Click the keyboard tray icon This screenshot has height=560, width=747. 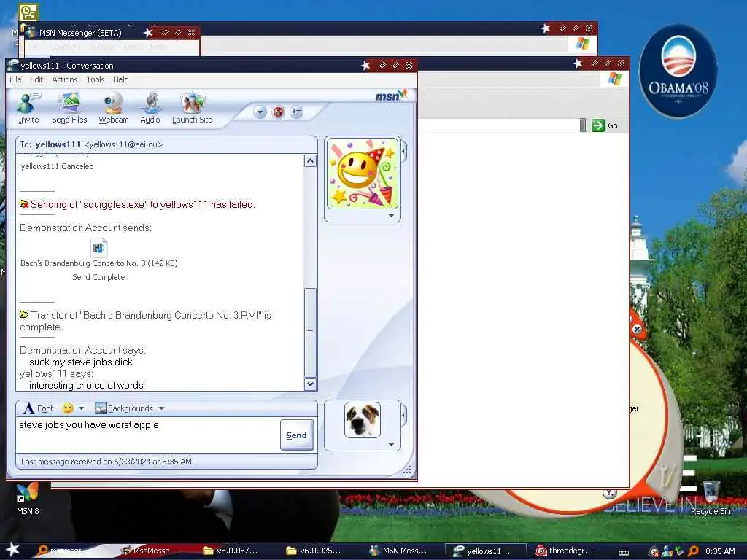[x=624, y=553]
